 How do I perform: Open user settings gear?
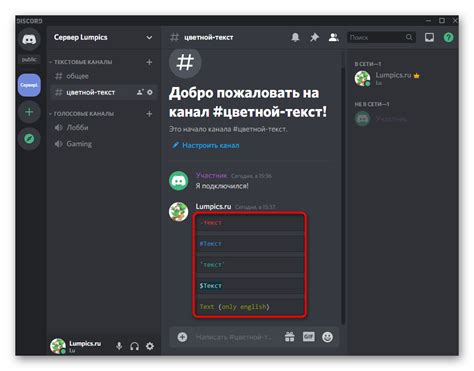coord(150,346)
